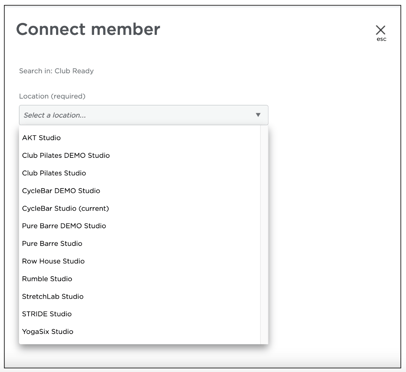Click the dropdown list scrollbar
This screenshot has width=406, height=372.
pos(264,235)
